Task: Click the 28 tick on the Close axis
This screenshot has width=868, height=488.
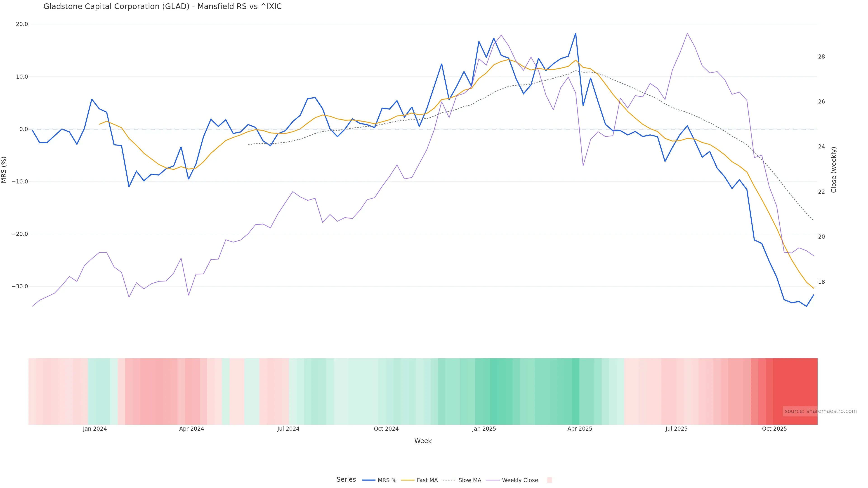Action: point(821,56)
